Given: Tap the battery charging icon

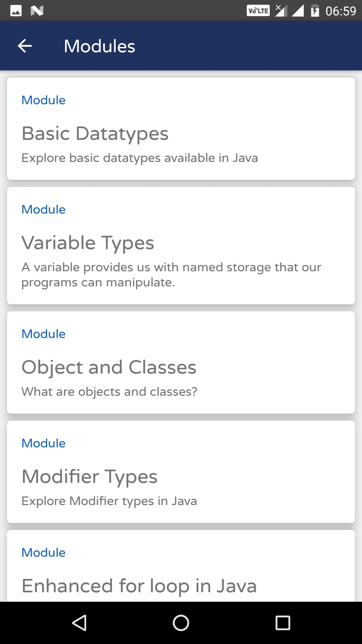Looking at the screenshot, I should tap(315, 11).
